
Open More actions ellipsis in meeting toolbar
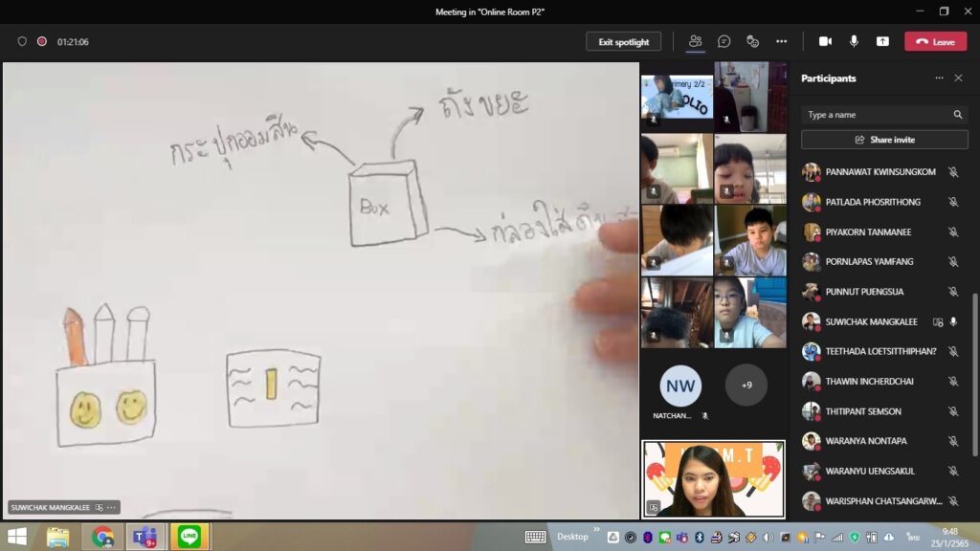pos(781,41)
